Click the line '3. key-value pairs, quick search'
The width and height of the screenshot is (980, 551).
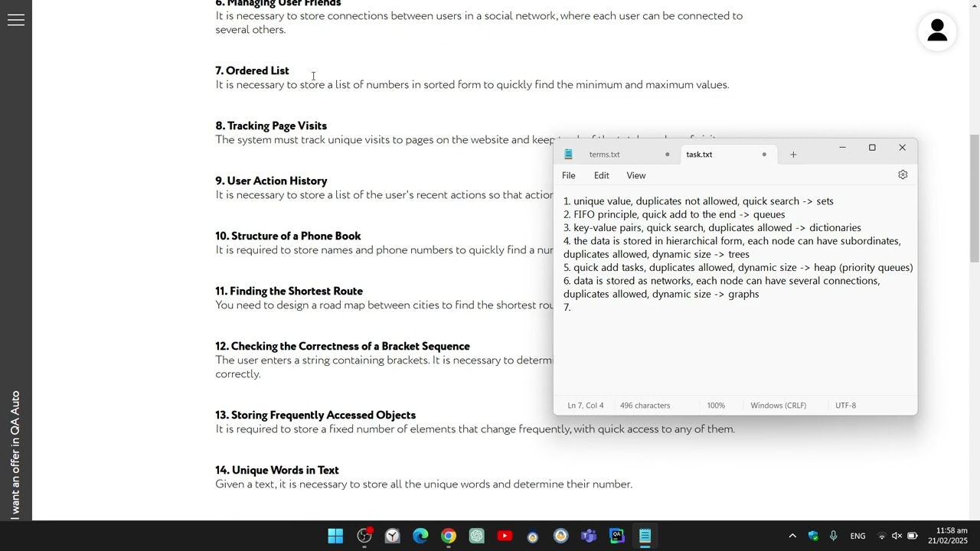point(712,227)
